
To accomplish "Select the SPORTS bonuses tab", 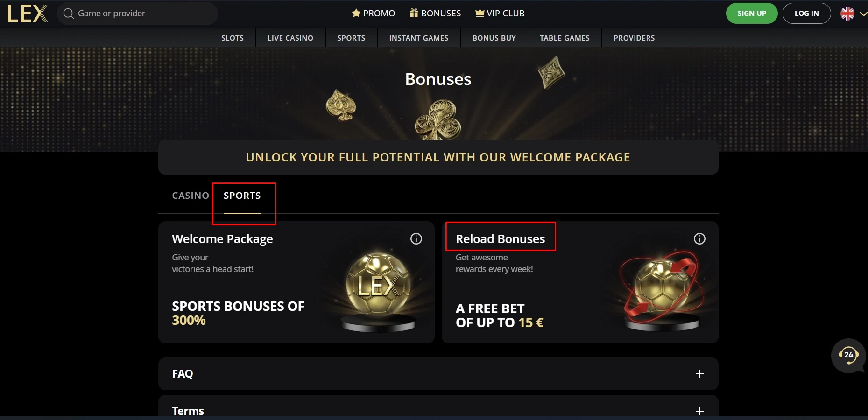I will 242,196.
